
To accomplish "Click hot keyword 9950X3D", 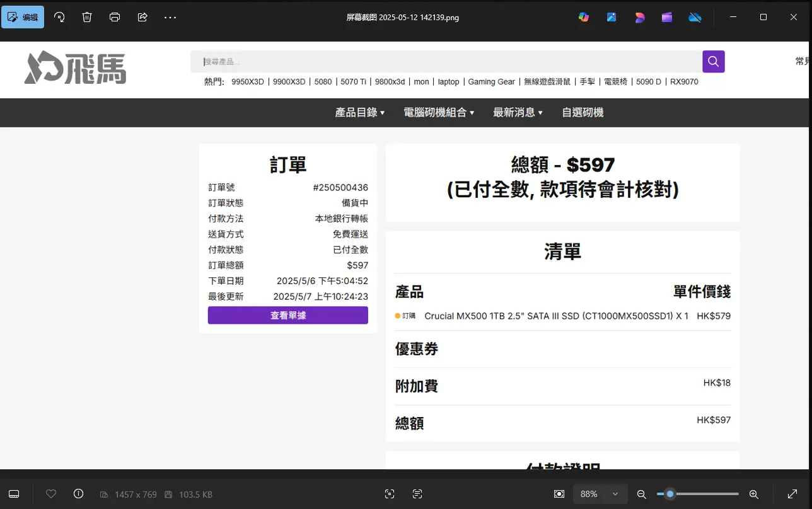I will click(248, 82).
